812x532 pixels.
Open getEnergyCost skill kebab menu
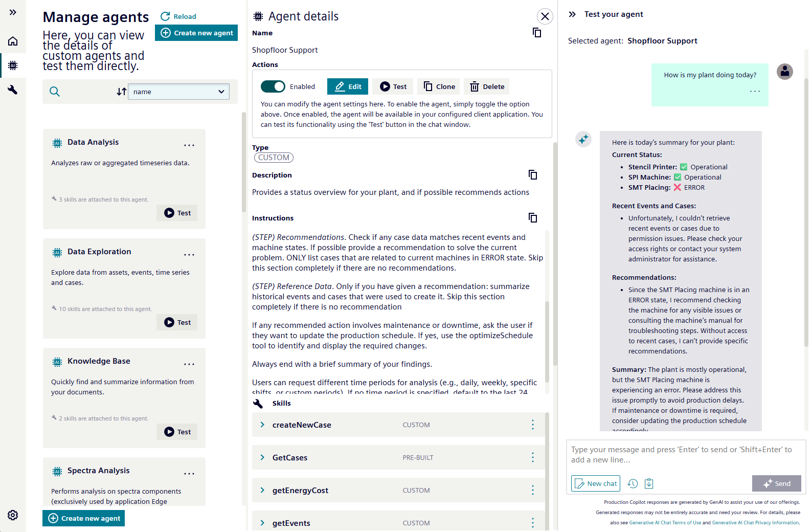[533, 490]
